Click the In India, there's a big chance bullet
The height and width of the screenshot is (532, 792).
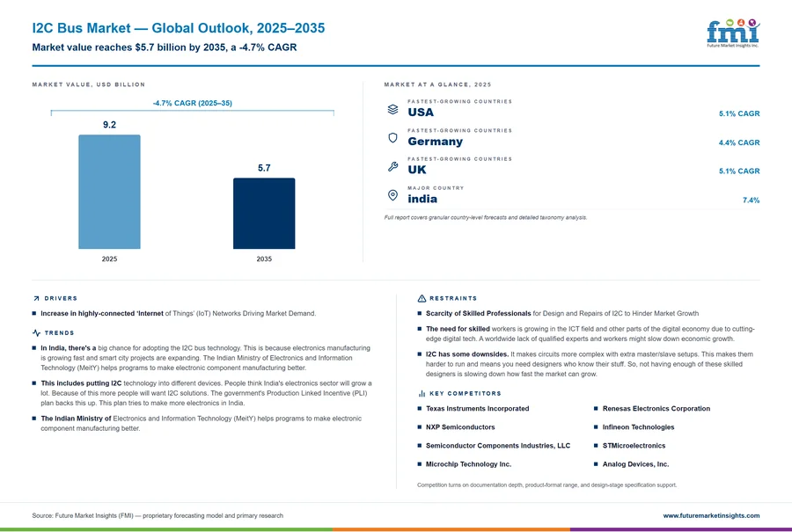[x=206, y=358]
